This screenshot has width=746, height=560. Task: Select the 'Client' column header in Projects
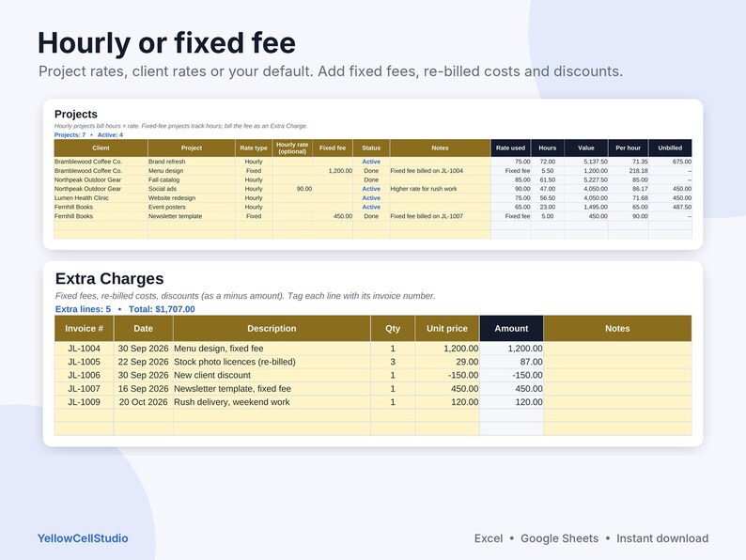click(x=101, y=148)
